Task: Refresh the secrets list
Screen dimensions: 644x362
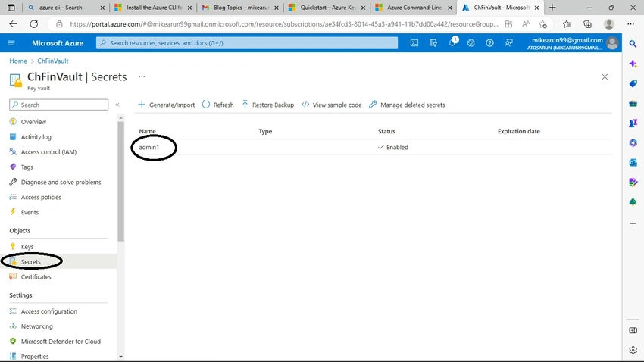Action: pos(217,105)
